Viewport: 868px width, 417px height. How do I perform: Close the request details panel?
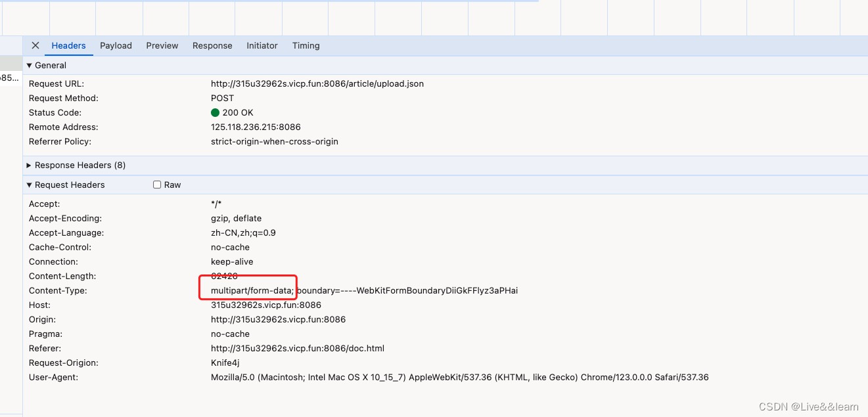click(x=35, y=45)
